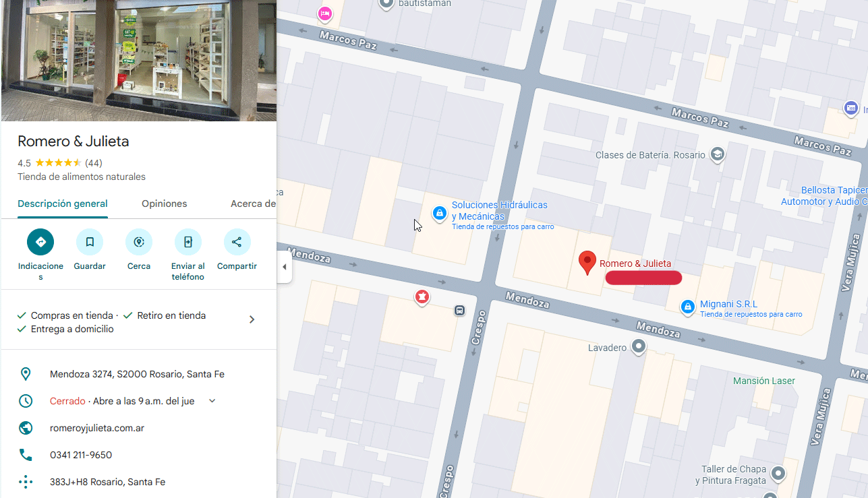Click the red clothing store marker

tap(422, 297)
